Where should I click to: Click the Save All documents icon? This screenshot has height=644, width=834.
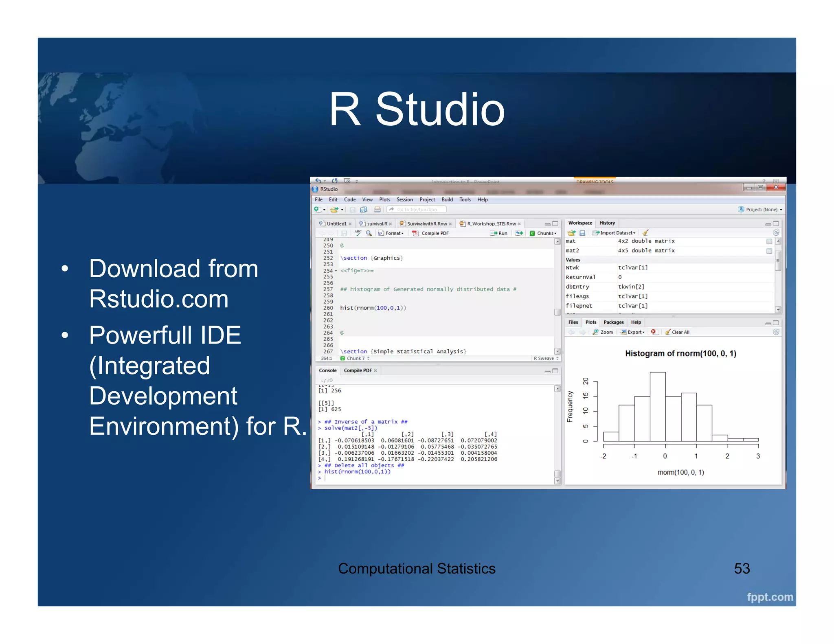coord(364,209)
